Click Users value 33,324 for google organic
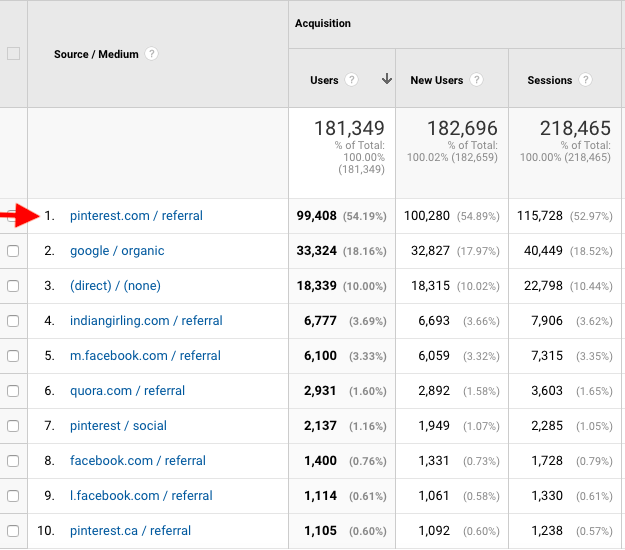Image resolution: width=625 pixels, height=550 pixels. tap(316, 251)
